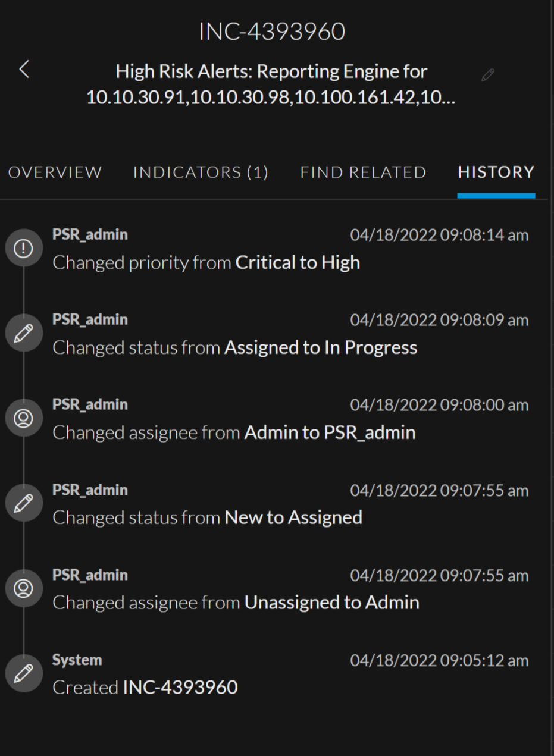This screenshot has height=756, width=554.
Task: Click the Created INC-4393960 history text
Action: 145,688
